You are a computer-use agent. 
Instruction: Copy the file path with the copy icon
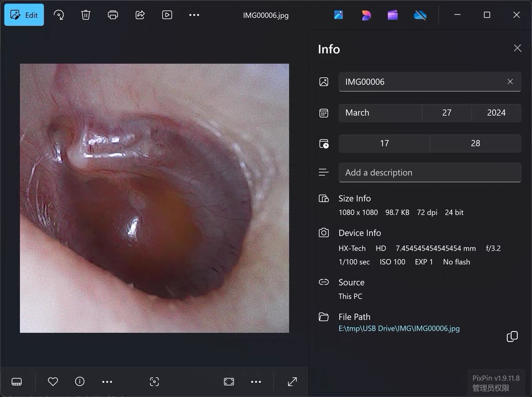coord(512,336)
